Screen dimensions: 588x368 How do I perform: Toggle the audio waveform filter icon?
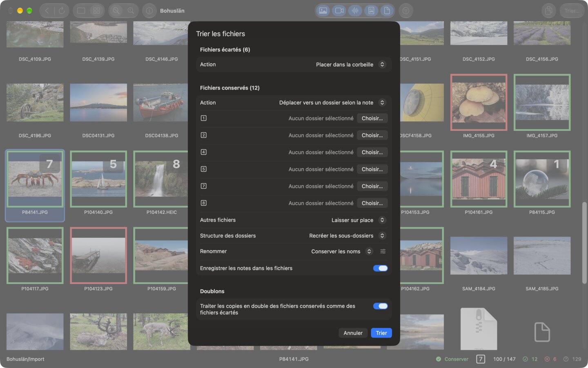point(355,11)
